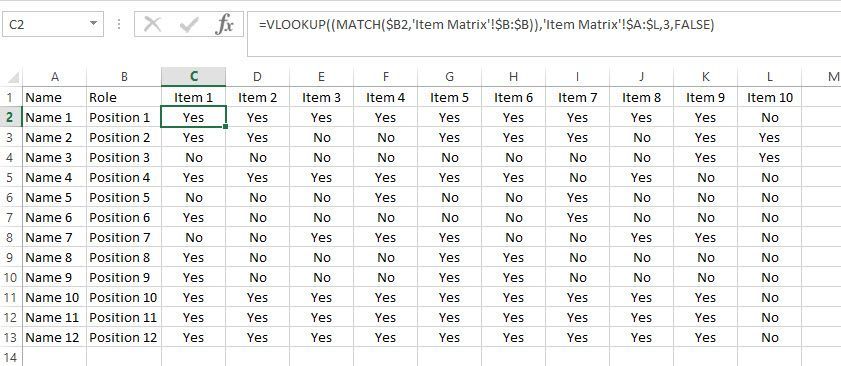This screenshot has height=366, width=841.
Task: Select the Item 5 header cell
Action: (x=449, y=98)
